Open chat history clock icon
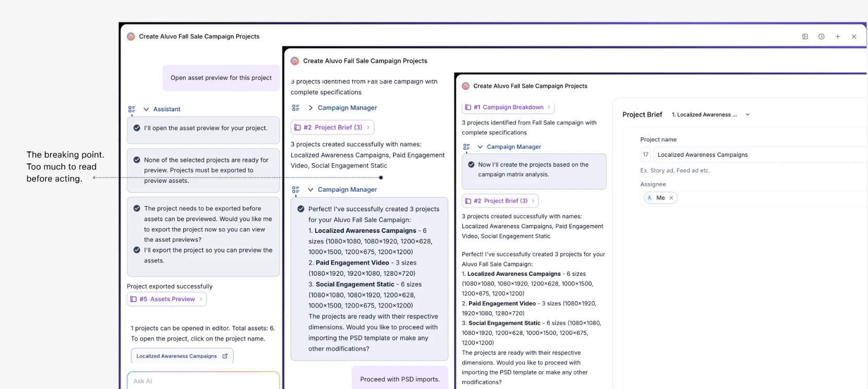The image size is (868, 389). pos(821,37)
